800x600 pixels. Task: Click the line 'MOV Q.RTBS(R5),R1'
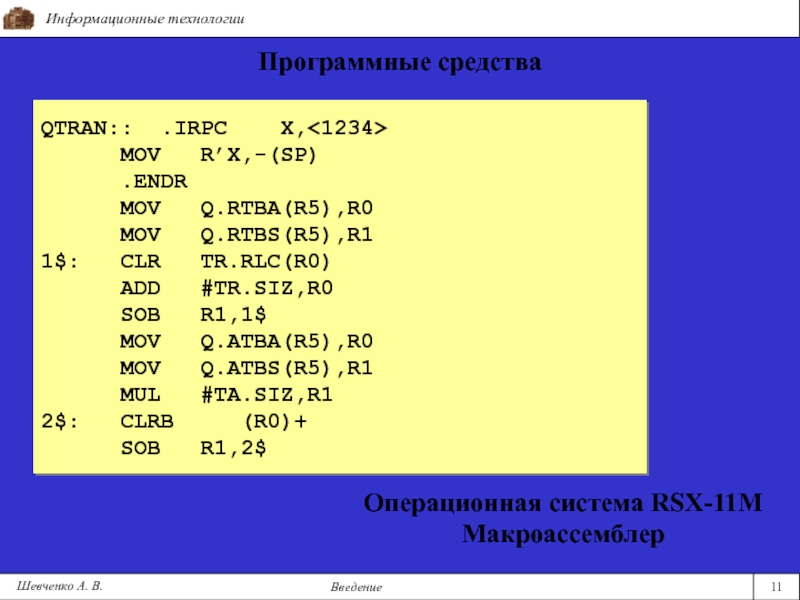pos(246,234)
